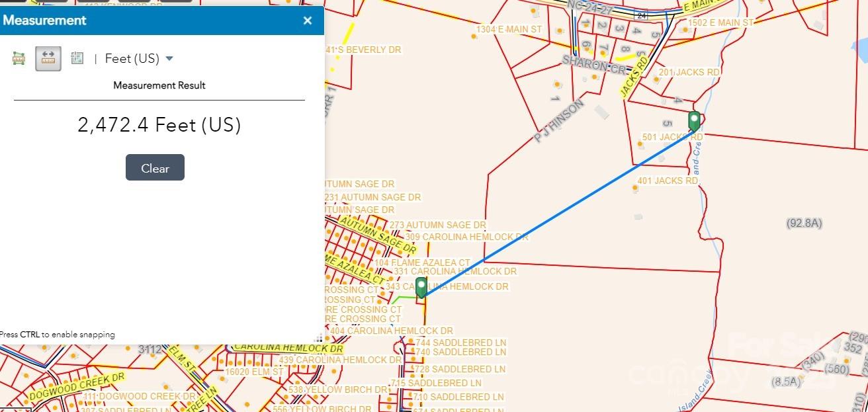Select the parcel labeled (8.5A)
The image size is (868, 412).
[x=785, y=381]
